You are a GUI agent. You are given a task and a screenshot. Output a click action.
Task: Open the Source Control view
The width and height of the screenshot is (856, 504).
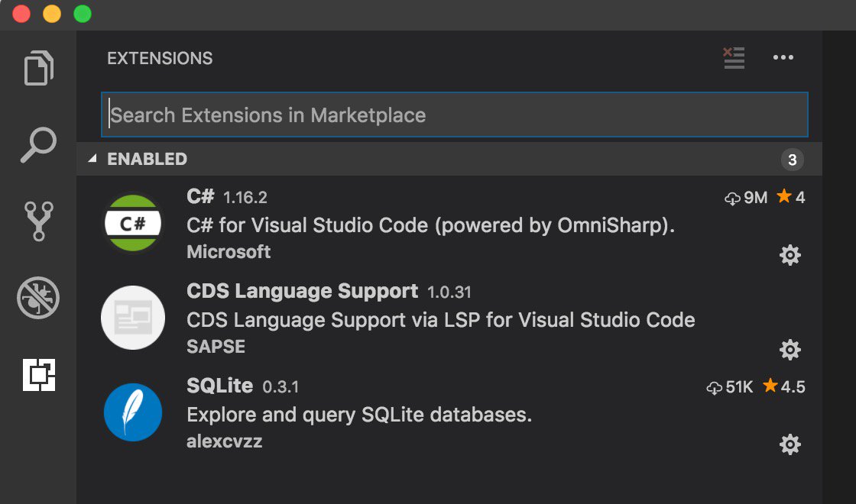pos(39,221)
